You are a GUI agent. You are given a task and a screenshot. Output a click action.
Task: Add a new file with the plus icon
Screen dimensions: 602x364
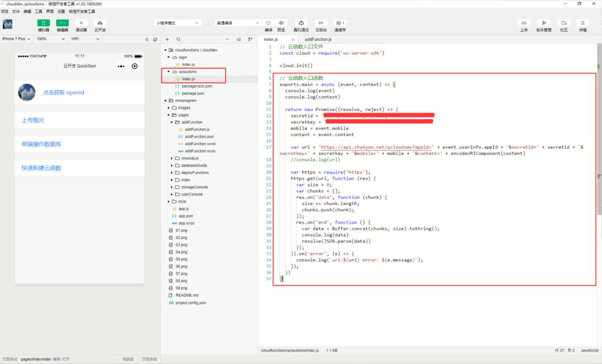[x=167, y=39]
